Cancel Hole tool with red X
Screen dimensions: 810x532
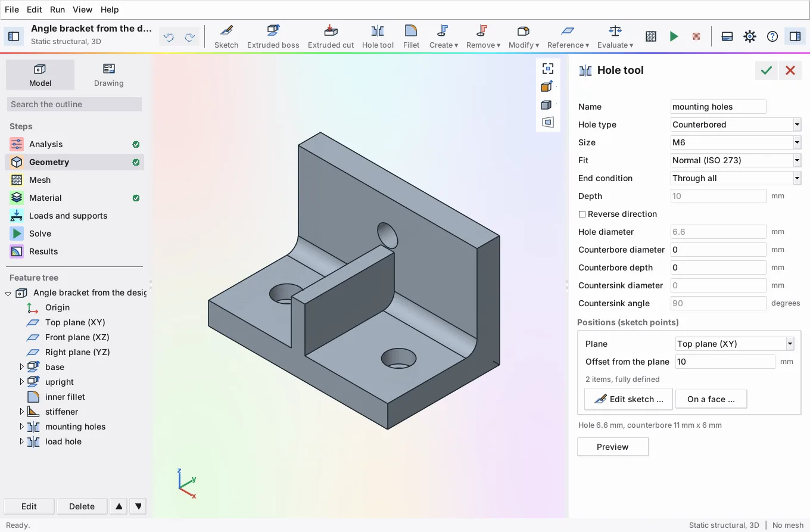click(x=790, y=70)
